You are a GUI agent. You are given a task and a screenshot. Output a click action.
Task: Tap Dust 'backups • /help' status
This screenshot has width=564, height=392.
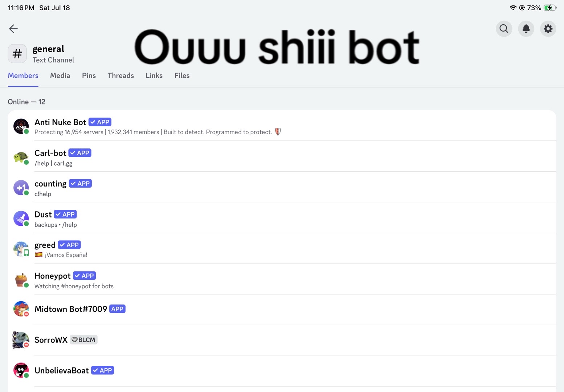tap(56, 225)
